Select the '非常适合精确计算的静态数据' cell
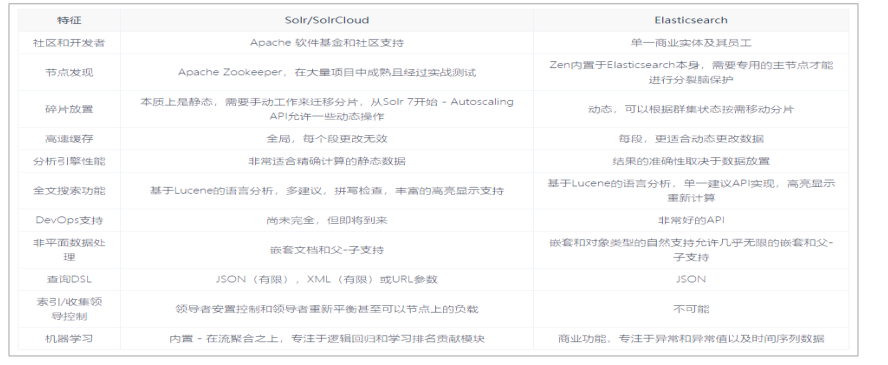This screenshot has width=888, height=365. (x=327, y=161)
